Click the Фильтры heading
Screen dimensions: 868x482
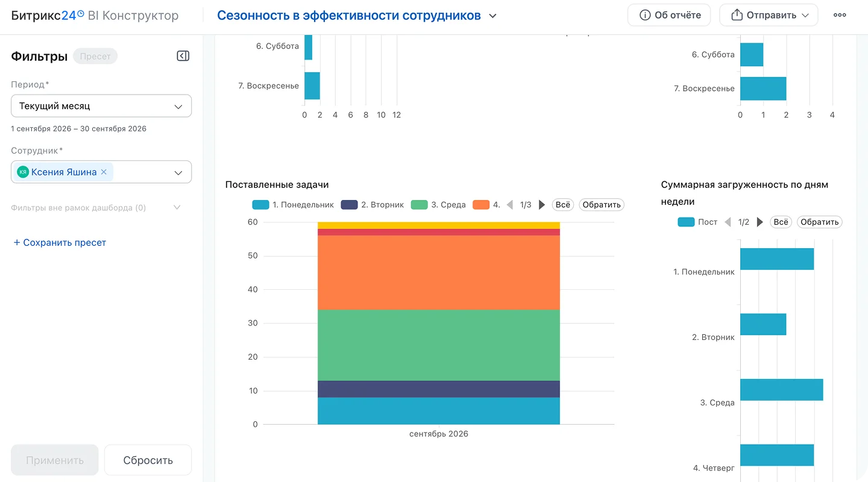(39, 56)
